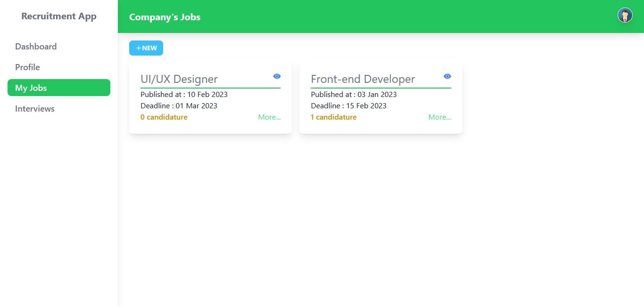Viewport: 644px width, 307px height.
Task: Select Dashboard in the sidebar
Action: [36, 46]
